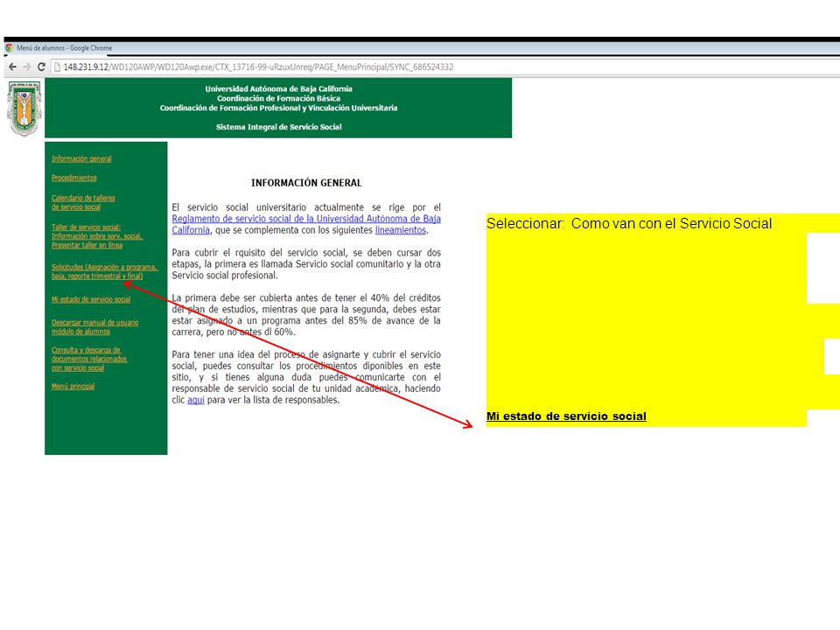The height and width of the screenshot is (630, 840).
Task: Click Sistema Integral de Servicio Social header text
Action: [x=278, y=127]
